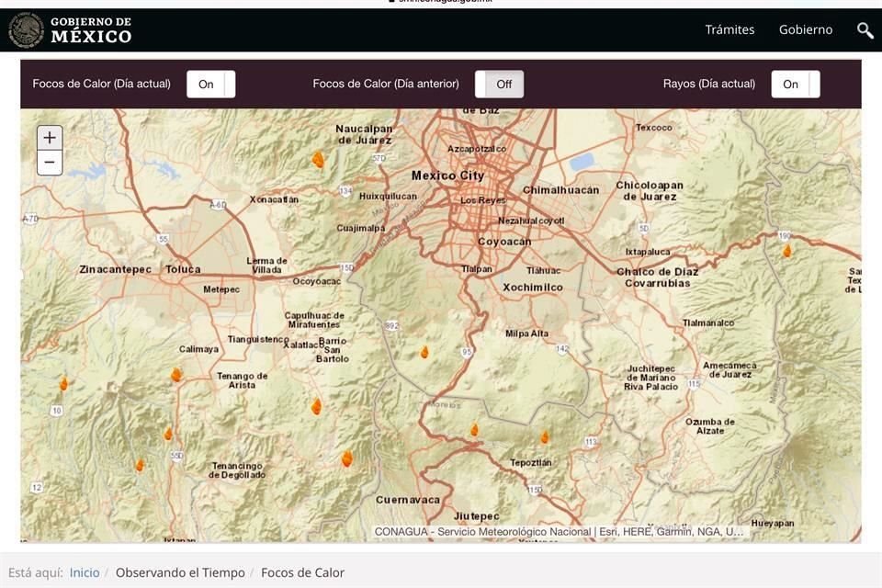
Task: Go to Inicio breadcrumb link
Action: coord(85,572)
